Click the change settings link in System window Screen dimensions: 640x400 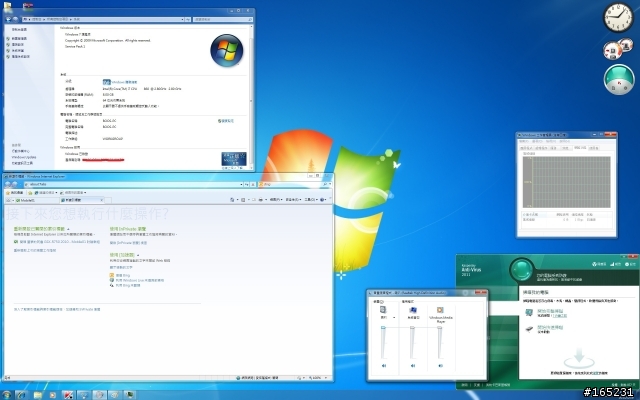pyautogui.click(x=226, y=121)
